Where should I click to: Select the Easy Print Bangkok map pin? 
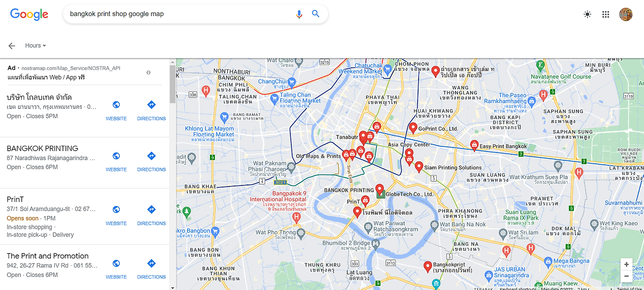pos(474,145)
